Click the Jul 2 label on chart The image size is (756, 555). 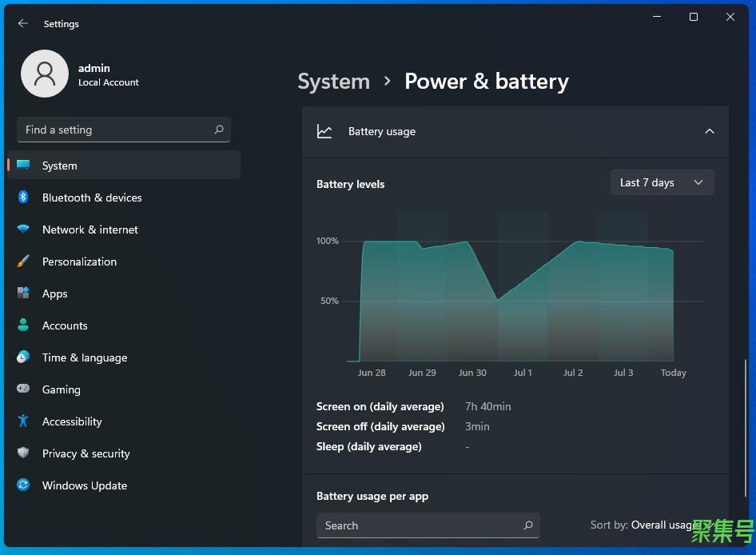[x=573, y=373]
